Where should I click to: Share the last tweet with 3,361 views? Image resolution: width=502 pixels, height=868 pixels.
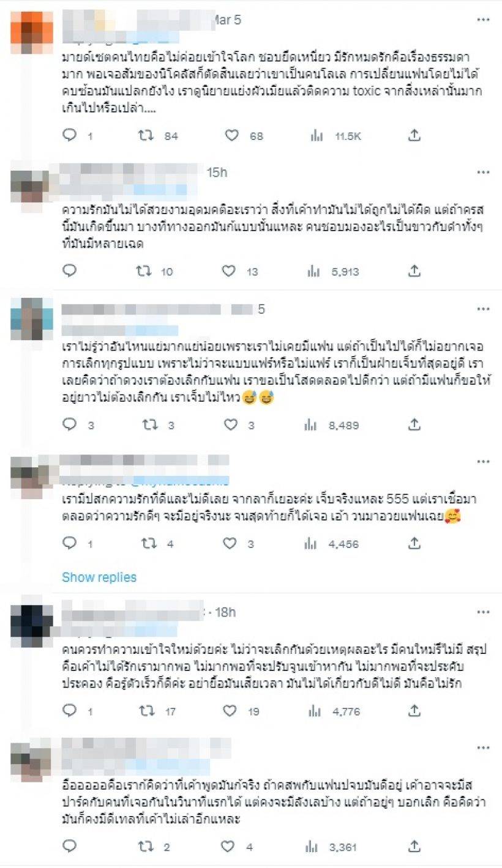tap(414, 846)
